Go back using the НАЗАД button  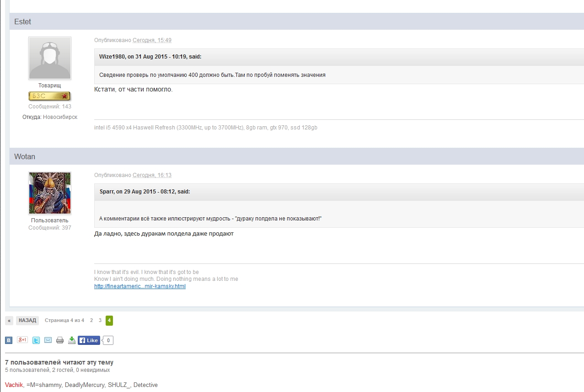[x=27, y=321]
